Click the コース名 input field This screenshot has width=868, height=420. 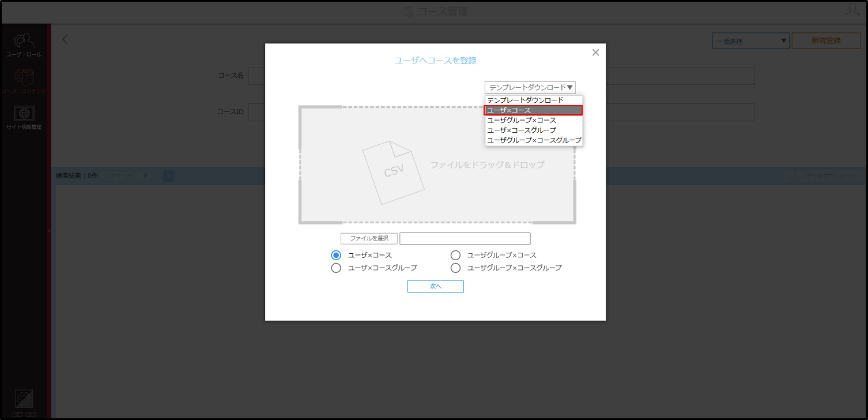tap(501, 76)
